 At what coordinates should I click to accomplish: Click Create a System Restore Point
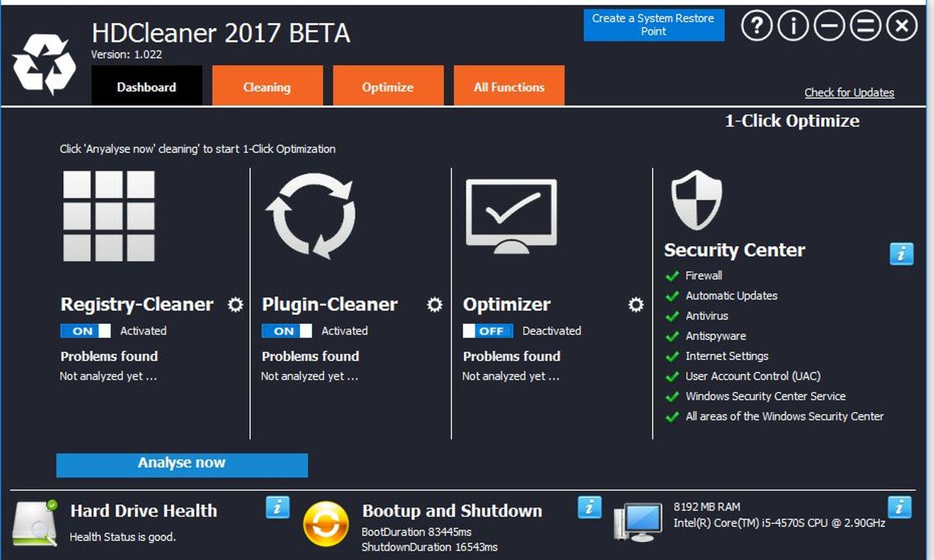coord(654,25)
